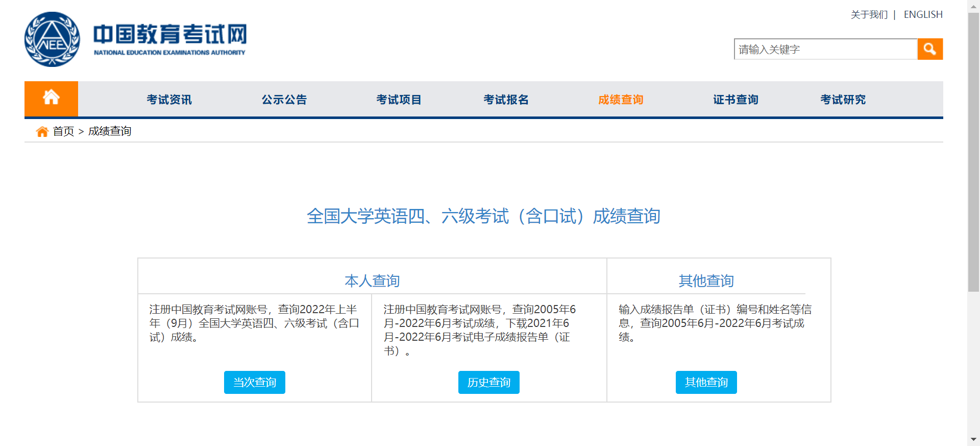Navigate to 考试研究 menu

(x=843, y=100)
